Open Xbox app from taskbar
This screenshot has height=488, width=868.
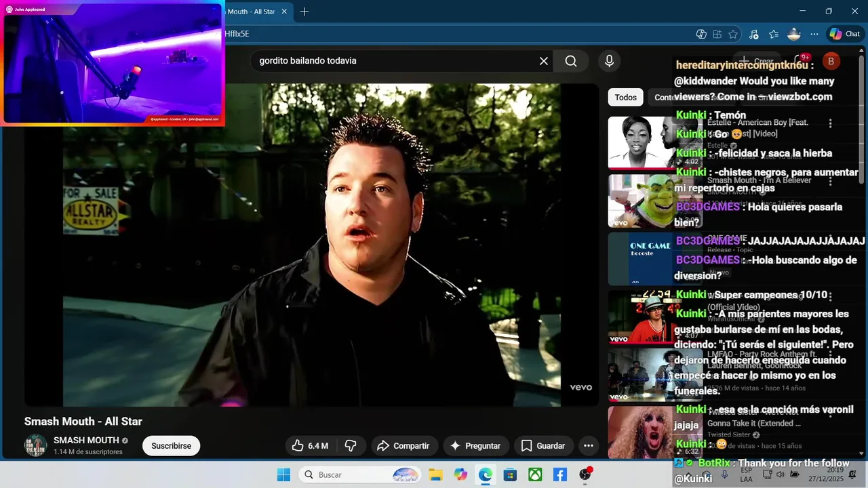click(x=535, y=474)
